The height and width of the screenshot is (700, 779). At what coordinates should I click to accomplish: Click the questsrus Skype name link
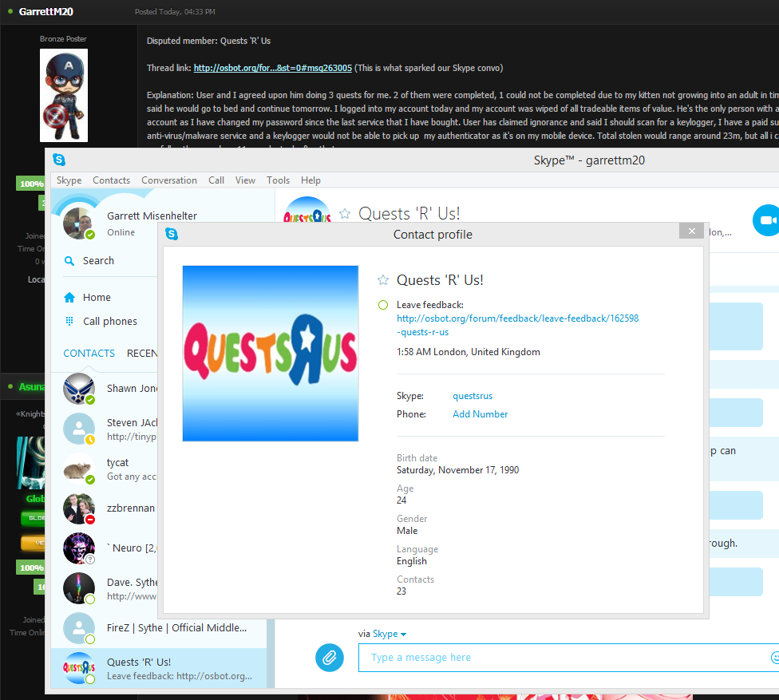(x=473, y=396)
